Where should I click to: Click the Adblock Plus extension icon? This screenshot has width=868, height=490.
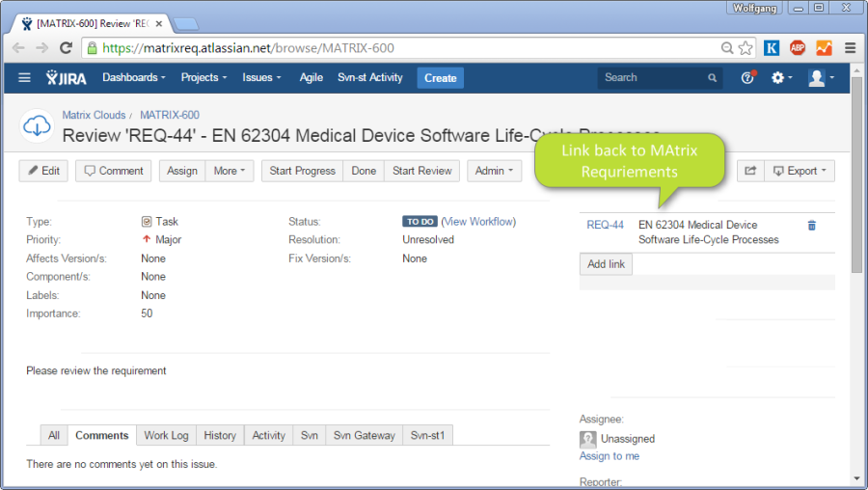point(798,47)
